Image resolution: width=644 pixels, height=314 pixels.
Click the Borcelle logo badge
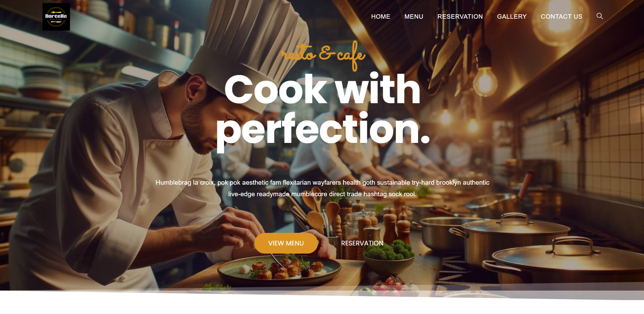pos(56,17)
